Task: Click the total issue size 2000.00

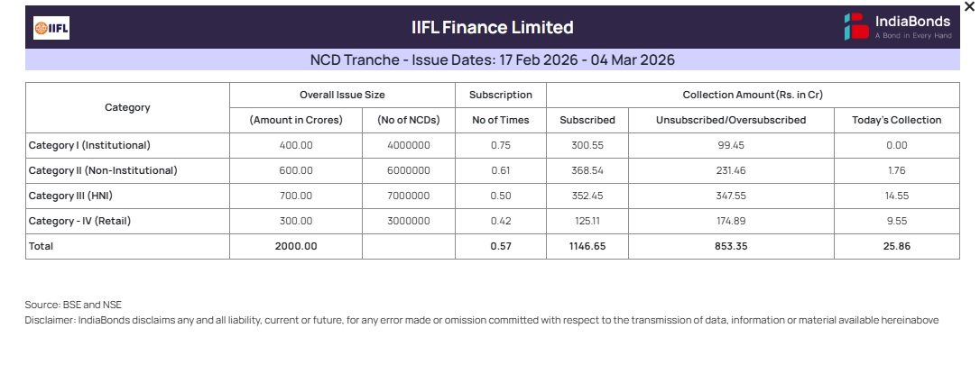Action: click(296, 246)
